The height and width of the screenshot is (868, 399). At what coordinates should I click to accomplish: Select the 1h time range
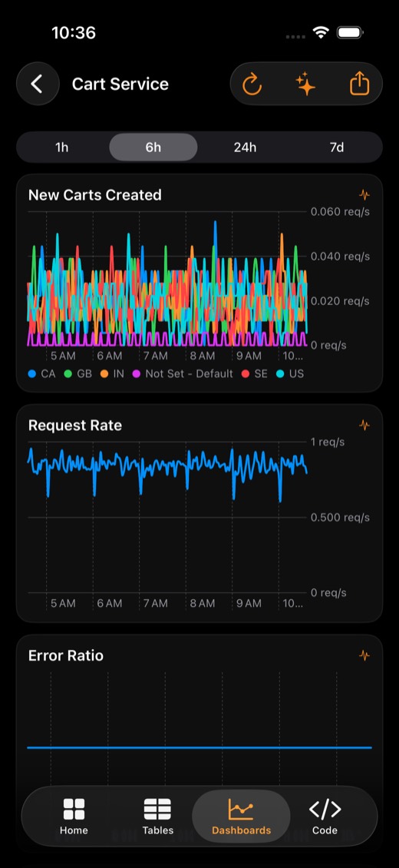coord(62,147)
